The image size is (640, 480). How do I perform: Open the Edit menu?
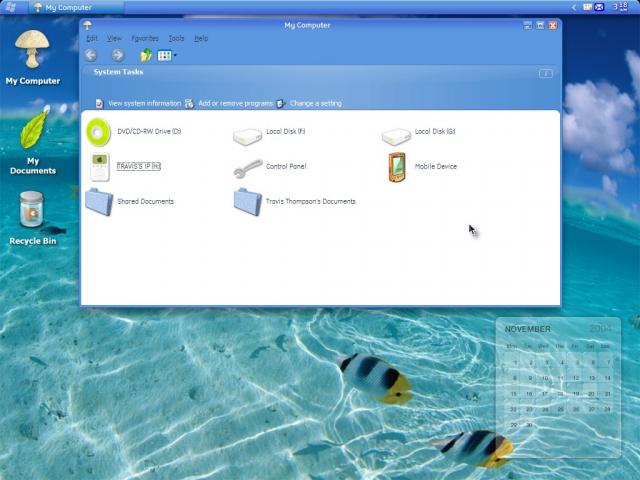pyautogui.click(x=92, y=38)
